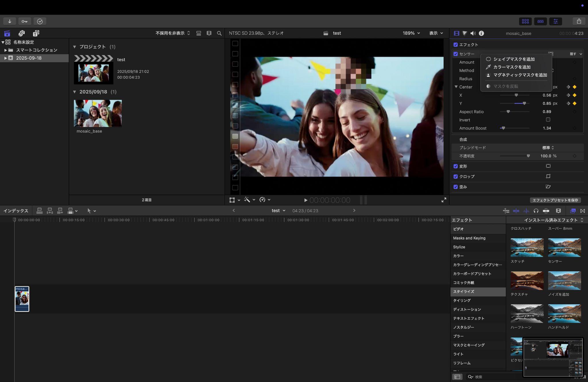Click headphones audio skimming icon
This screenshot has height=382, width=588.
pyautogui.click(x=536, y=211)
